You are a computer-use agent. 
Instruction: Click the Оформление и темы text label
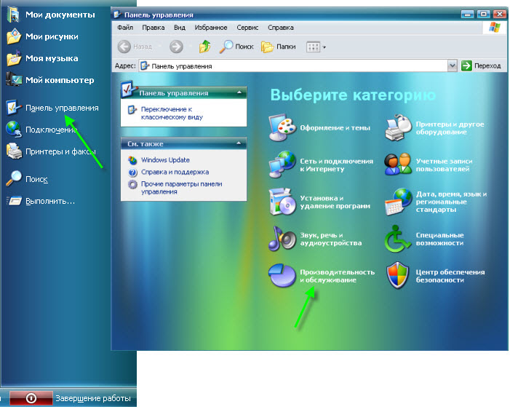[x=335, y=128]
